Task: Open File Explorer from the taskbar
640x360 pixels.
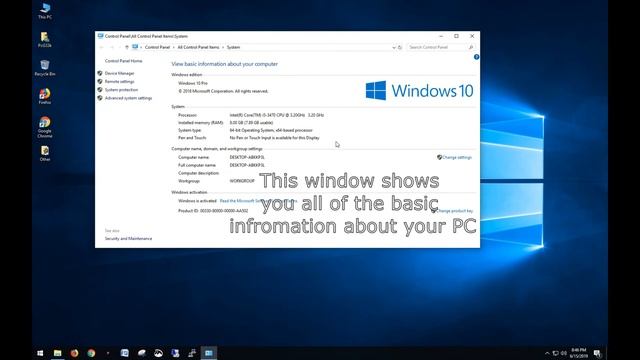Action: click(58, 353)
